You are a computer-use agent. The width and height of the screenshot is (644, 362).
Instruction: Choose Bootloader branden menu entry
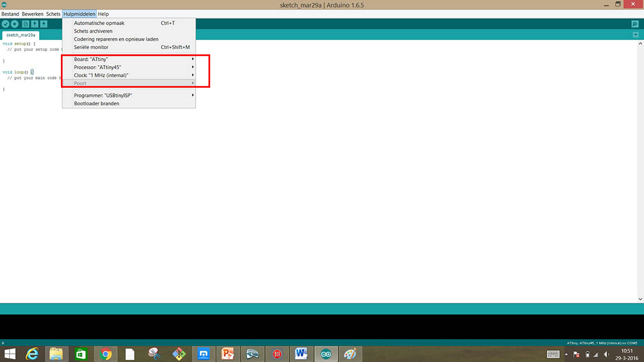pyautogui.click(x=129, y=104)
